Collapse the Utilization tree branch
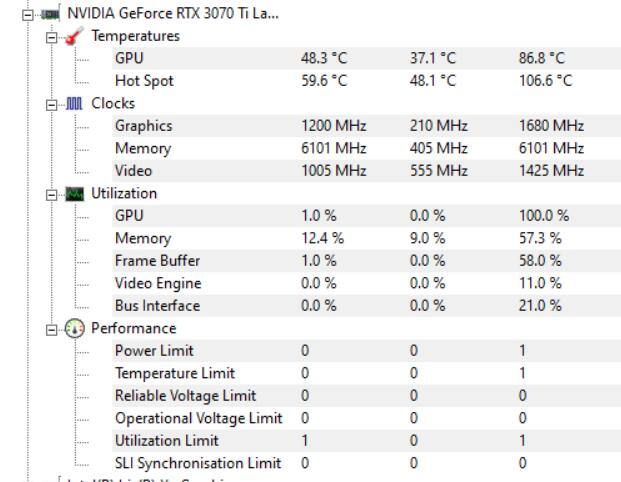The image size is (621, 482). [52, 193]
